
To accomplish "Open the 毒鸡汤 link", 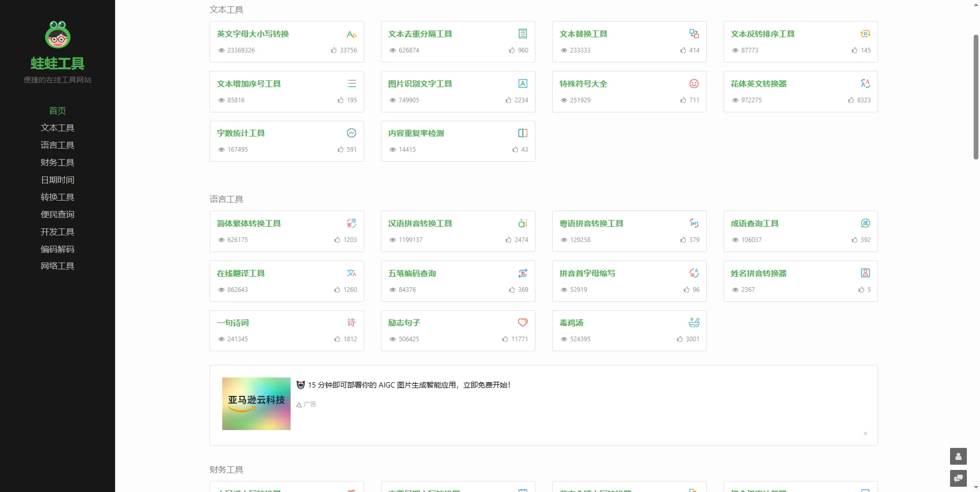I will coord(571,323).
